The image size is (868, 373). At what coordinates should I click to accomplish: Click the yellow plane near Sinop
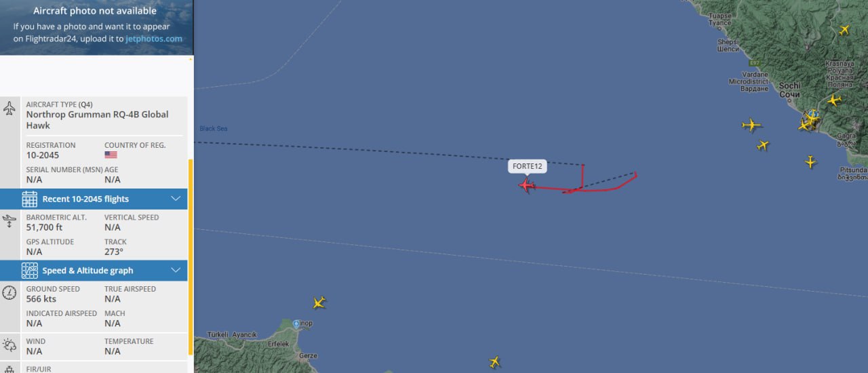click(319, 302)
